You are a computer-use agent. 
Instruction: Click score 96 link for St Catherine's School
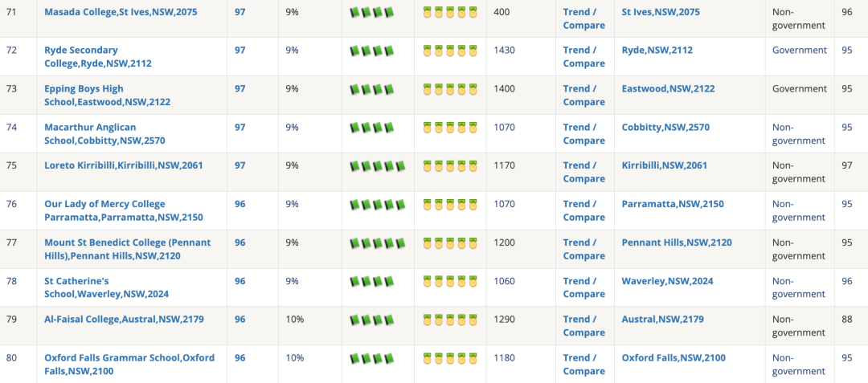(240, 281)
